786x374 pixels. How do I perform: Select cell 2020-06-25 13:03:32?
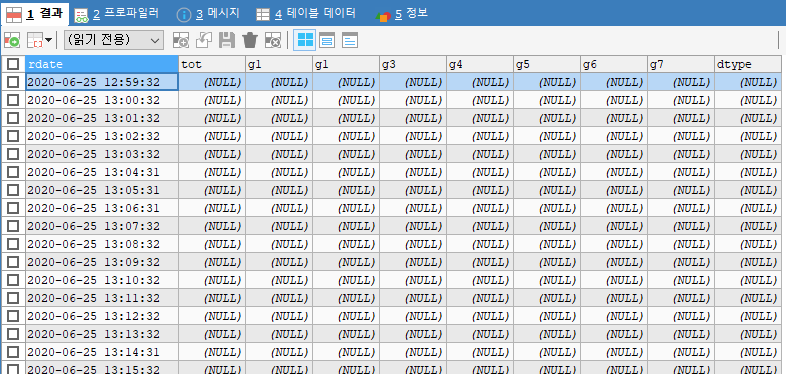pyautogui.click(x=102, y=154)
